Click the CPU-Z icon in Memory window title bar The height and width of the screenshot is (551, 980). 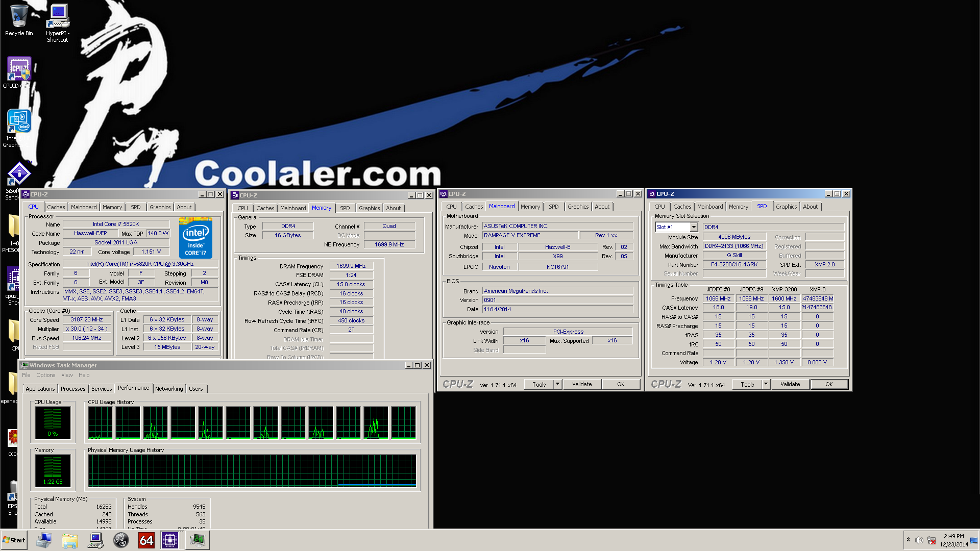(x=235, y=195)
